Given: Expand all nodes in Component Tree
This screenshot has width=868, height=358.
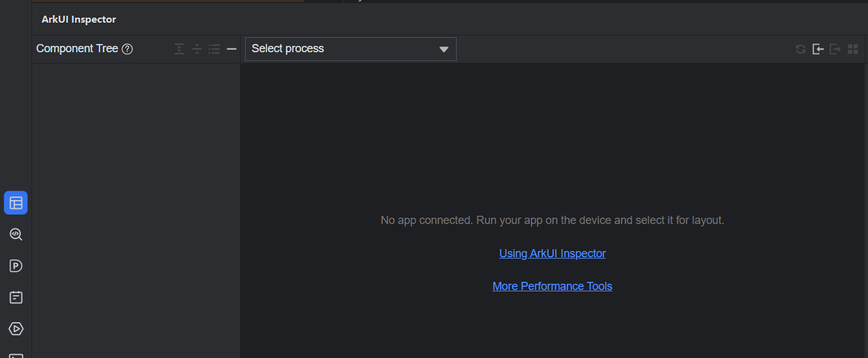Looking at the screenshot, I should click(180, 49).
